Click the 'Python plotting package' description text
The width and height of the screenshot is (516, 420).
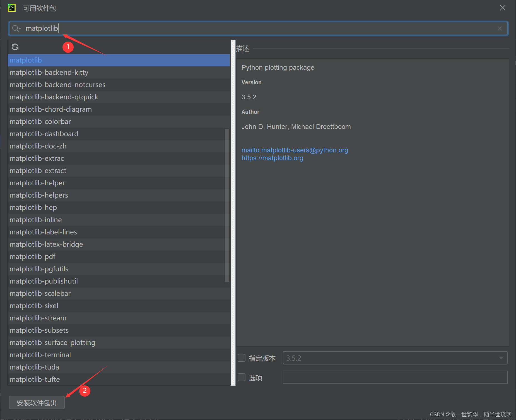tap(278, 68)
